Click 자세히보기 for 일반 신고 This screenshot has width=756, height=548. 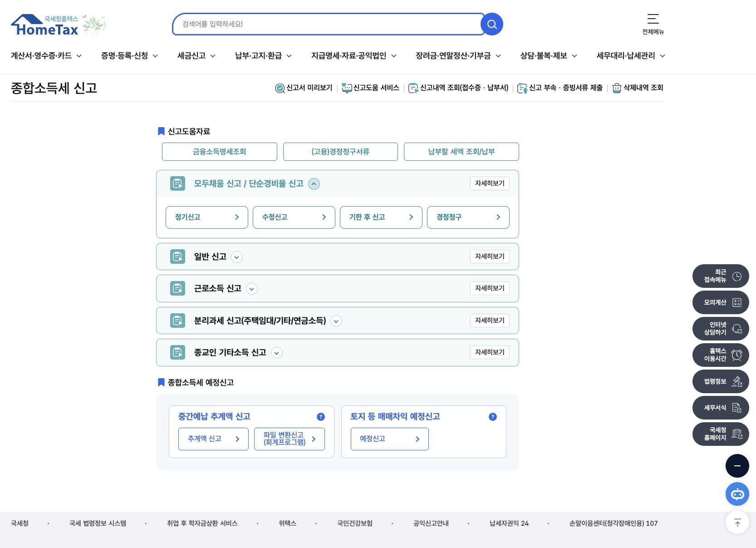point(490,257)
